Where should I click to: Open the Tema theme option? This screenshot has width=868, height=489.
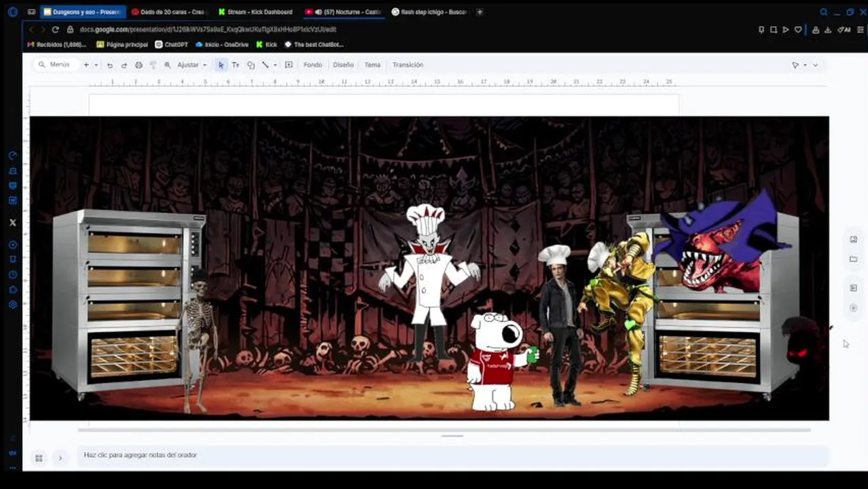click(x=372, y=65)
